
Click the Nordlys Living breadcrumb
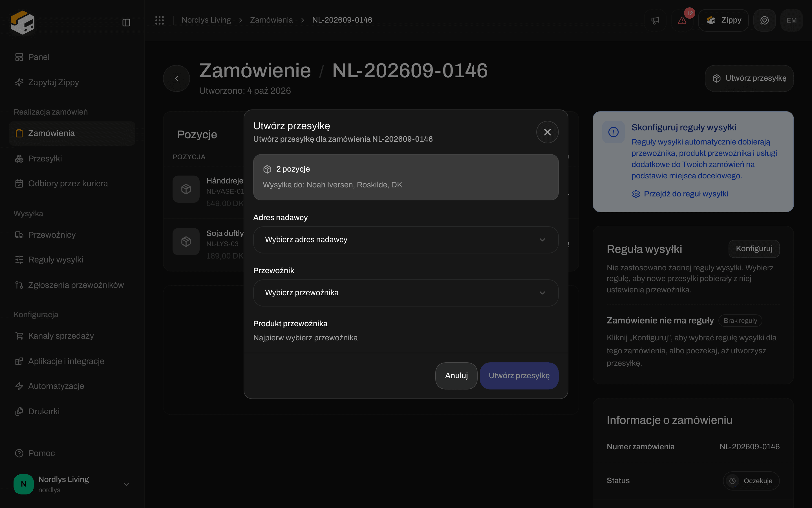tap(206, 20)
